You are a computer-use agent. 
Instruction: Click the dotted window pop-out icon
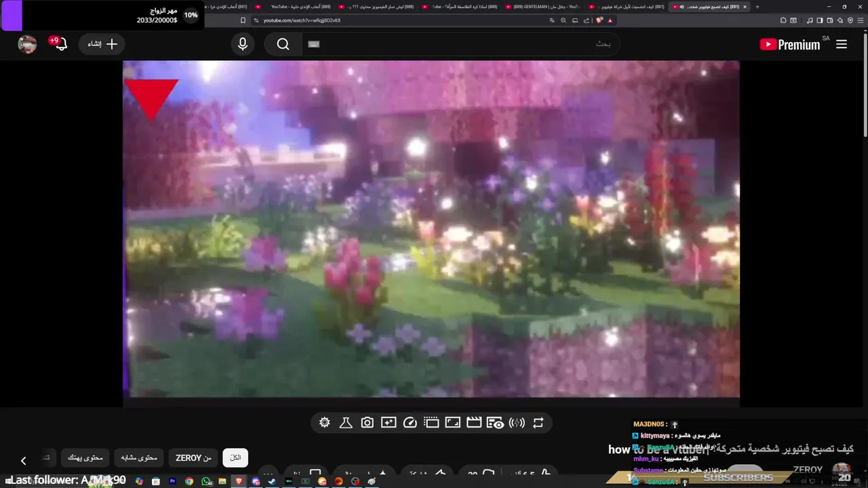pos(431,422)
